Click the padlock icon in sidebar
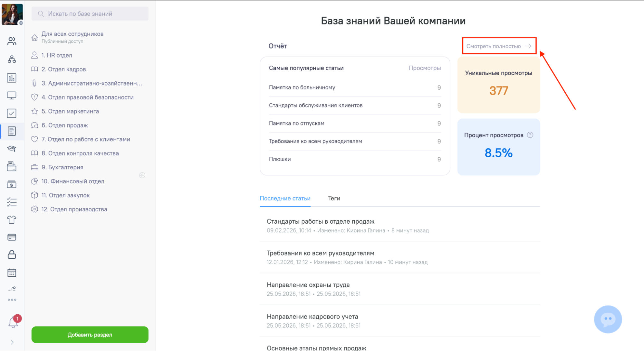This screenshot has width=644, height=351. tap(12, 255)
